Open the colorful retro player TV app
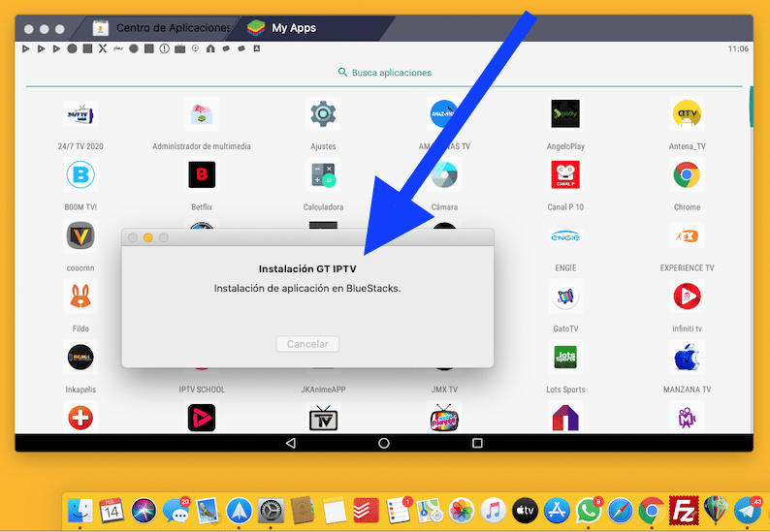Image resolution: width=770 pixels, height=532 pixels. click(x=444, y=419)
